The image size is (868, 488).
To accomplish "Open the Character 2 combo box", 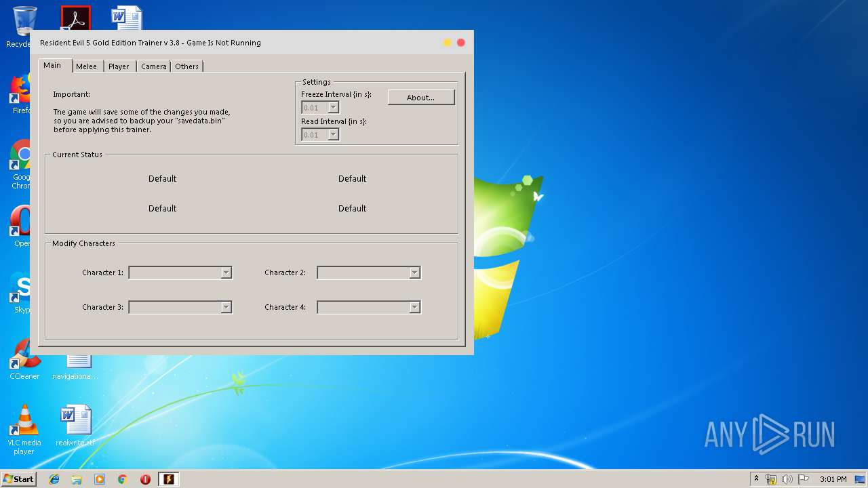I will pos(369,272).
